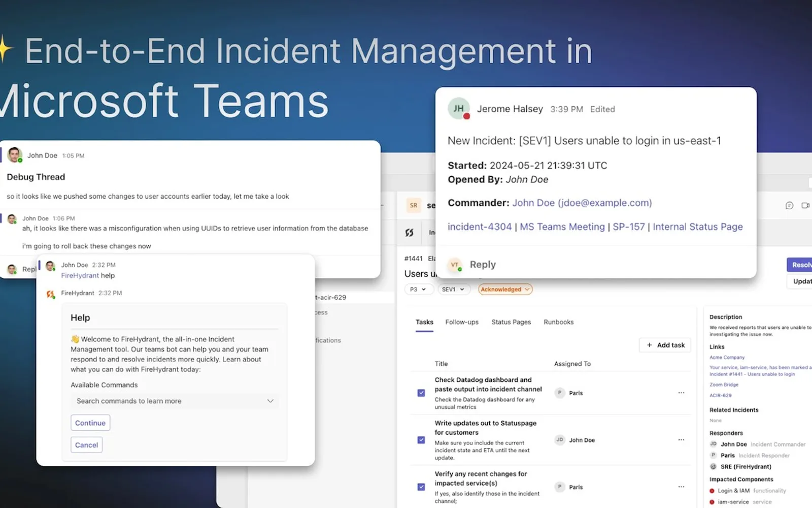Click the FireHydrant logo icon in tab bar
Viewport: 812px width, 508px height.
(409, 233)
